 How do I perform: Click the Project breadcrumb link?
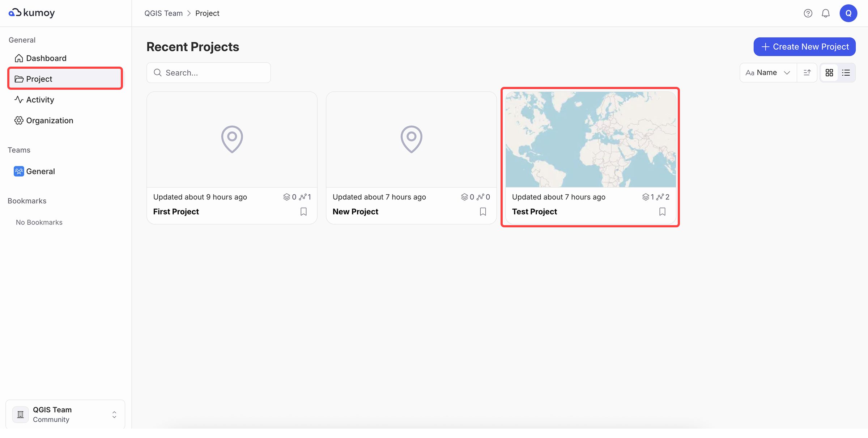click(207, 13)
